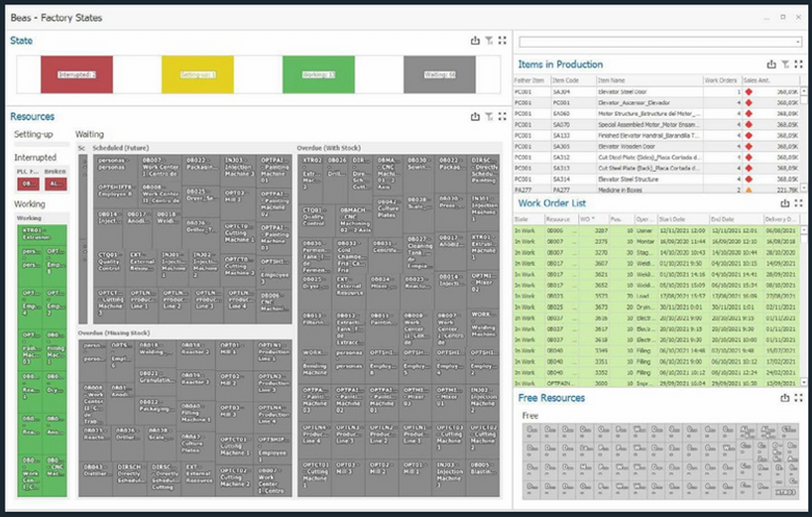
Task: Maximize the Free Resources panel
Action: 797,398
